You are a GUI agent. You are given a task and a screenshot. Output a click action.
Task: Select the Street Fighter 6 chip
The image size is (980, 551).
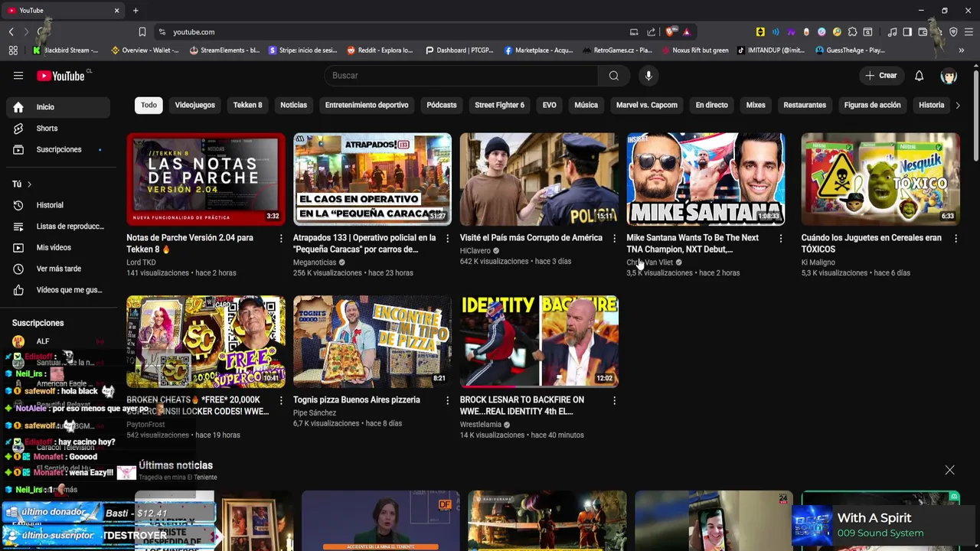pyautogui.click(x=499, y=106)
